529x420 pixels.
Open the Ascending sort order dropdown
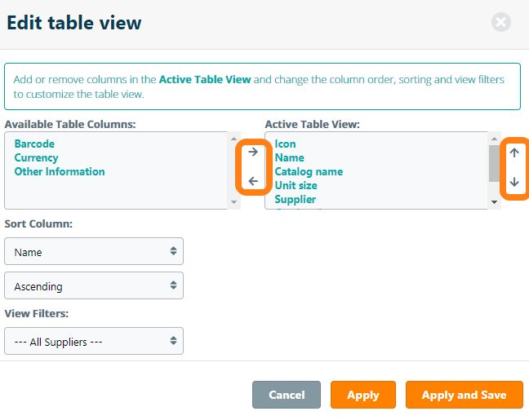click(94, 286)
